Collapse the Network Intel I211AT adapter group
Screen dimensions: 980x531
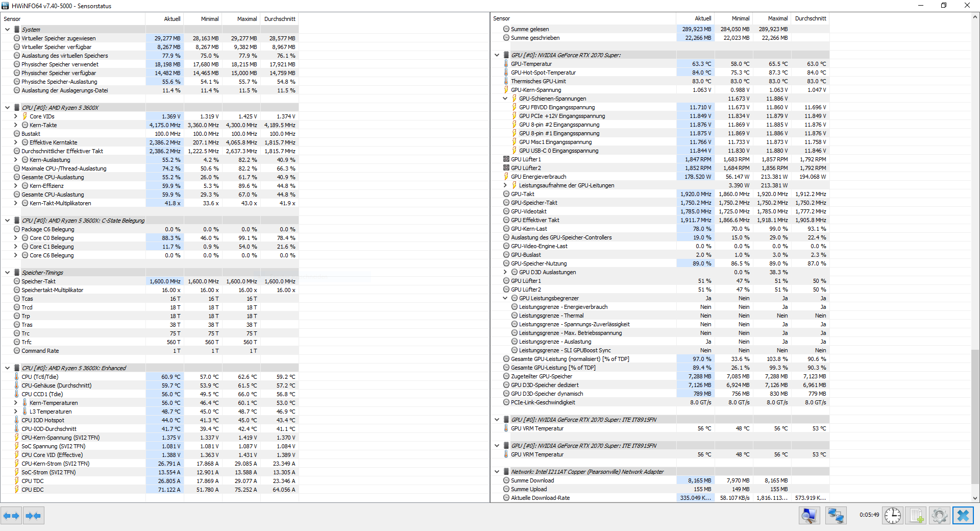pos(497,472)
